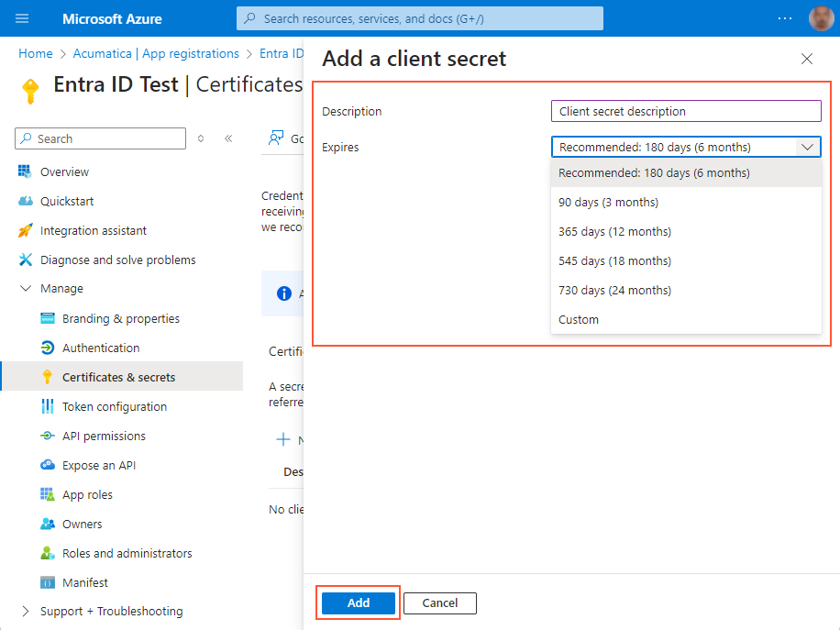Go to API permissions
840x630 pixels.
coord(104,436)
